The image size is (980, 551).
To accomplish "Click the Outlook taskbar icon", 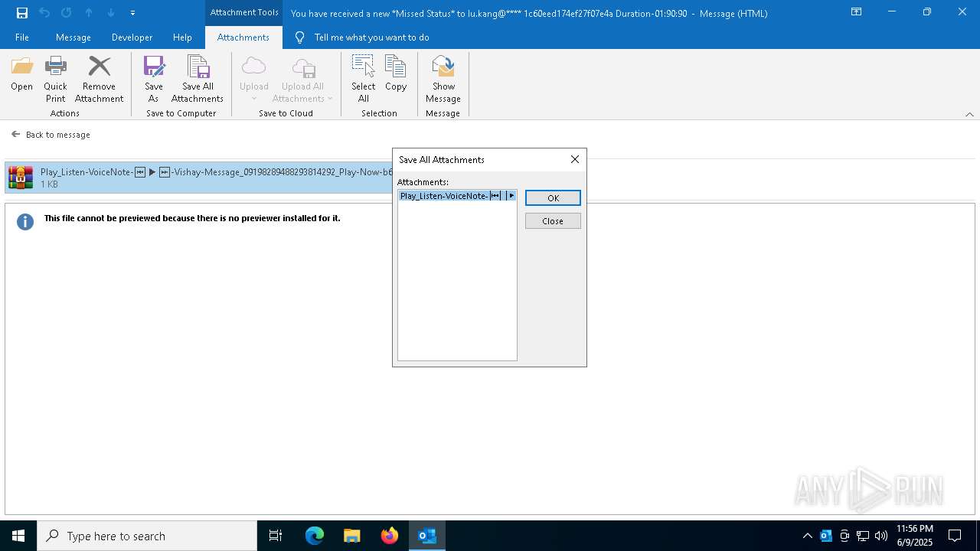I will (x=427, y=536).
